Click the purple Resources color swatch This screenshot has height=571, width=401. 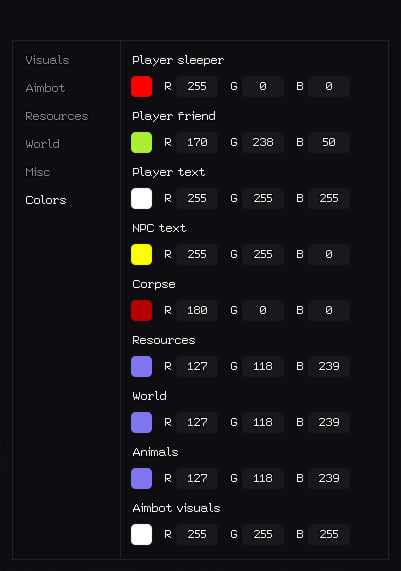tap(141, 366)
